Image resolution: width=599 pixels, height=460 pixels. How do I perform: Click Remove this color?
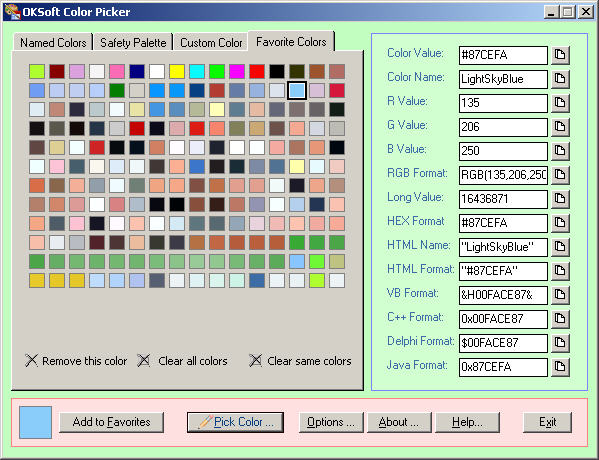76,361
